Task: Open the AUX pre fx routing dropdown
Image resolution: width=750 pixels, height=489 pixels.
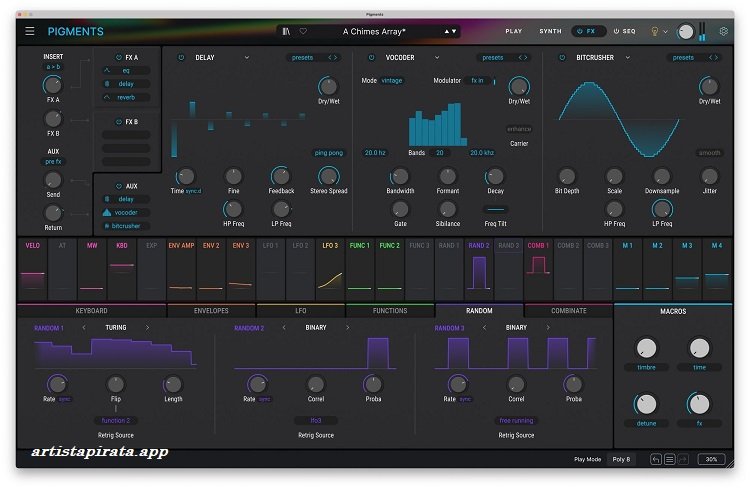Action: coord(53,162)
